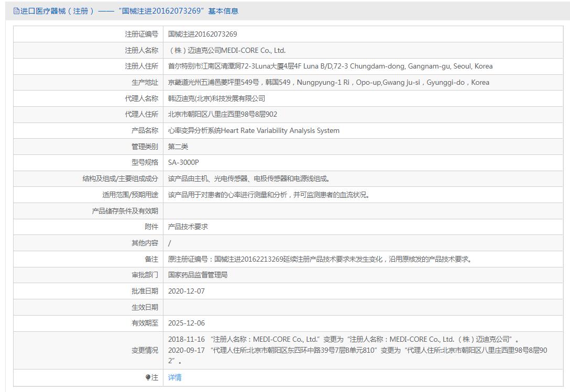Viewport: 570px width, 392px height.
Task: Select expiry date 2025-12-06
Action: pyautogui.click(x=187, y=323)
